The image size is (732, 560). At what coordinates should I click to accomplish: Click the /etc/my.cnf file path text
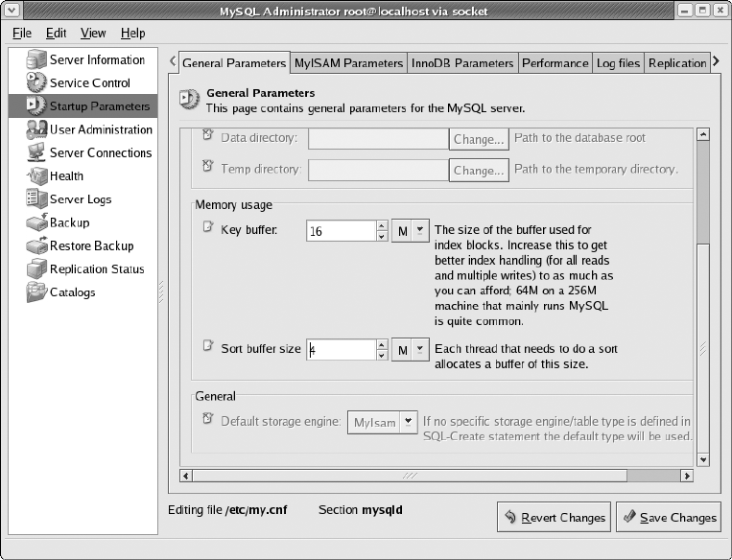[256, 510]
